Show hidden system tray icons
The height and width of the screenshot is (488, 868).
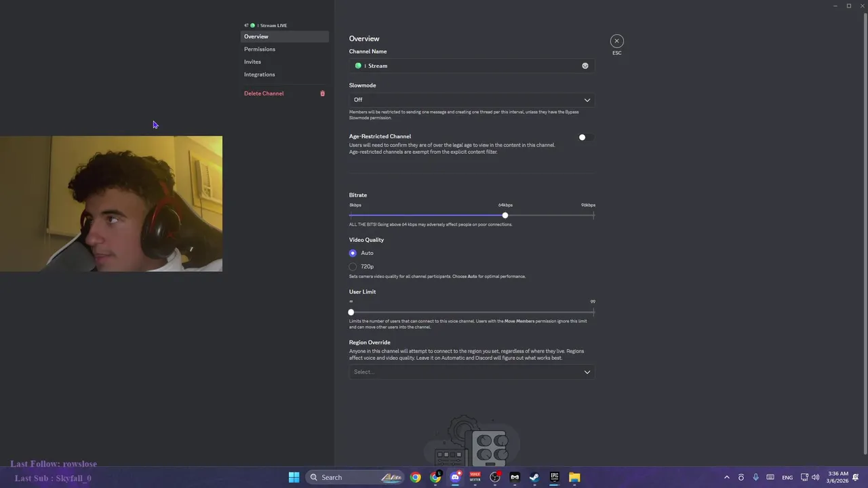(726, 477)
